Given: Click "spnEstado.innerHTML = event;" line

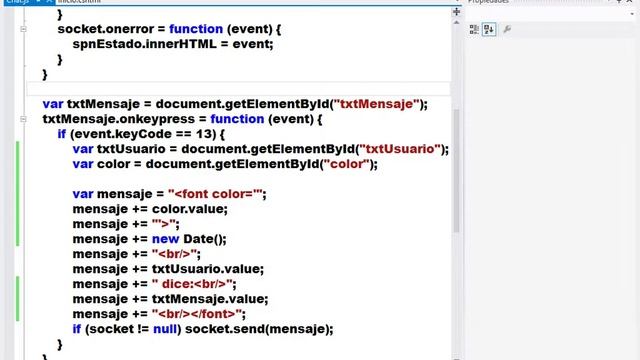Looking at the screenshot, I should 173,44.
